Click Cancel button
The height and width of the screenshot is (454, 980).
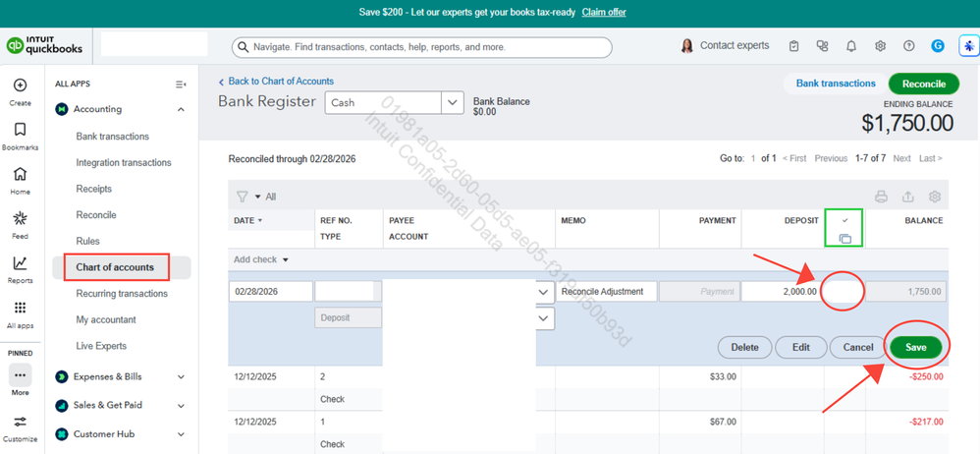857,347
